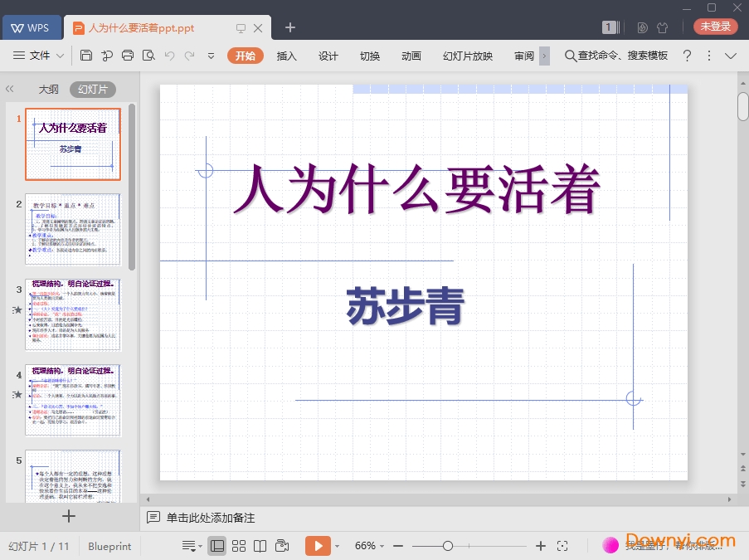Click the Redo icon
This screenshot has width=749, height=560.
[191, 56]
